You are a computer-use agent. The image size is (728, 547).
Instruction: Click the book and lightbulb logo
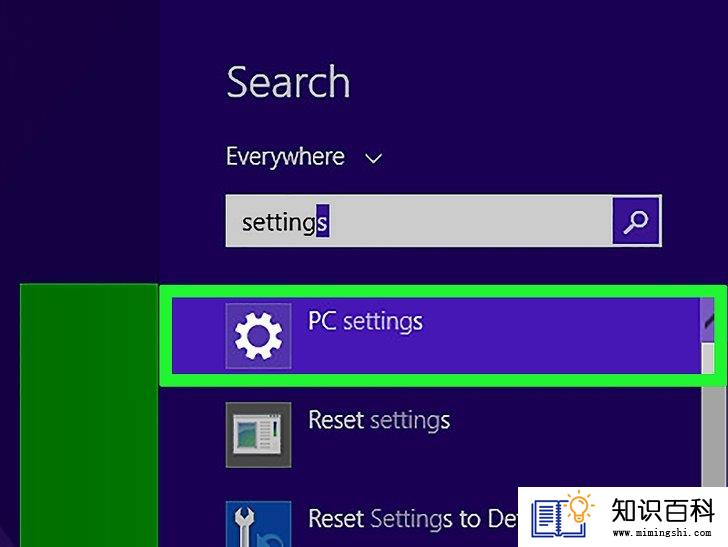(562, 514)
